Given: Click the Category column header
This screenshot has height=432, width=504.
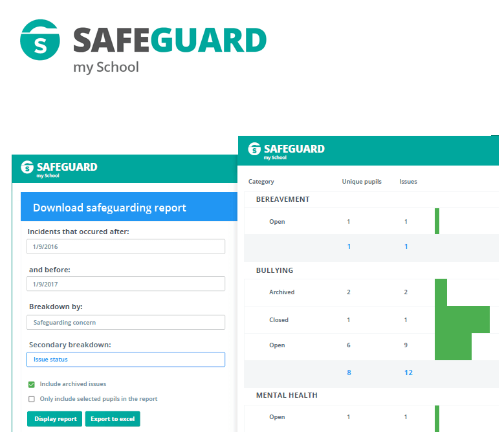Looking at the screenshot, I should [261, 182].
